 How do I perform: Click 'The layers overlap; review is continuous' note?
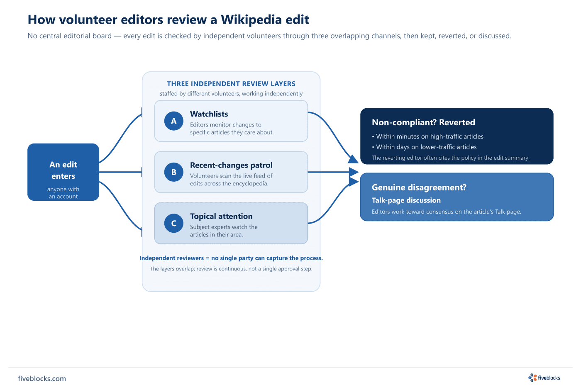coord(231,269)
